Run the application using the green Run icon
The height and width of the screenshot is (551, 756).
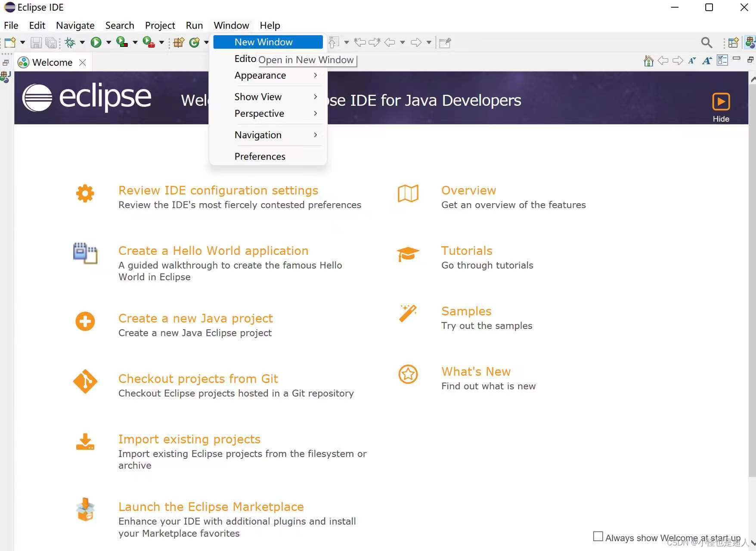click(96, 42)
